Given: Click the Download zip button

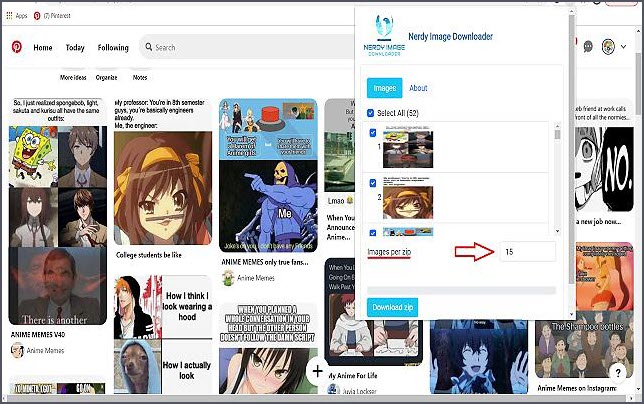Looking at the screenshot, I should point(392,307).
